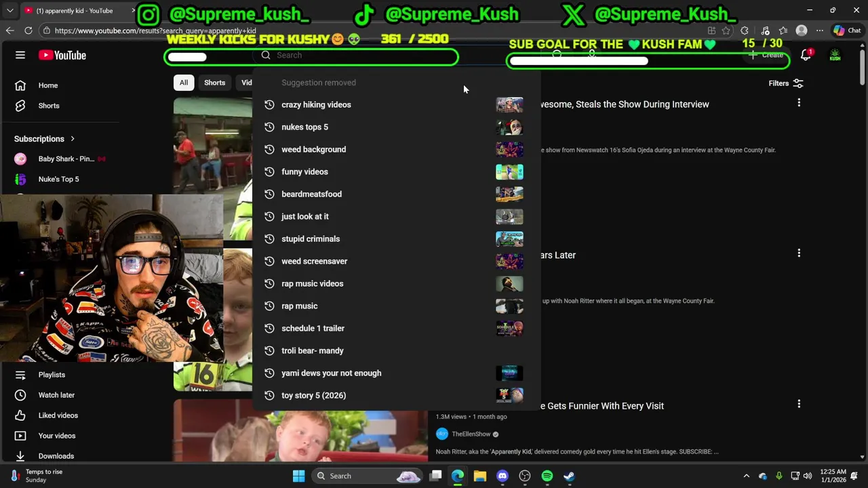The image size is (868, 488).
Task: Choose rap music videos suggestion
Action: (396, 283)
